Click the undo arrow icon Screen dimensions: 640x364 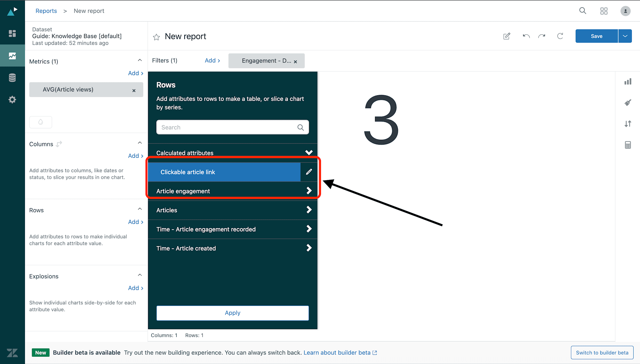(x=526, y=36)
